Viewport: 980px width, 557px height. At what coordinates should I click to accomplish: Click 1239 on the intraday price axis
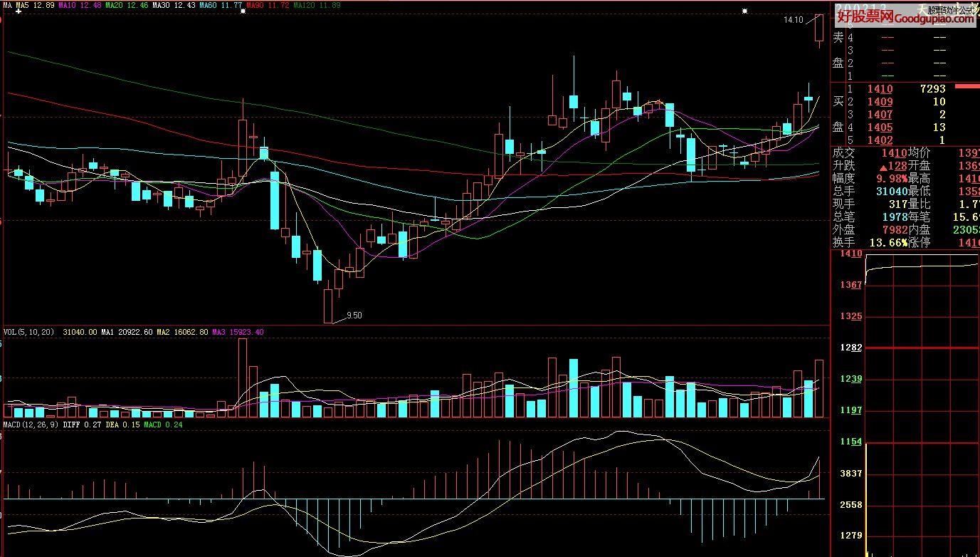click(x=851, y=379)
